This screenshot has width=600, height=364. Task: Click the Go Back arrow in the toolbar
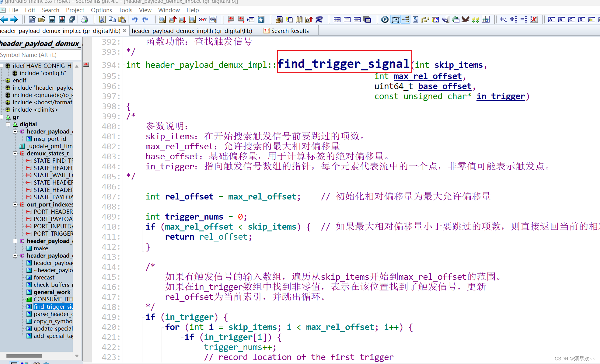tap(4, 20)
